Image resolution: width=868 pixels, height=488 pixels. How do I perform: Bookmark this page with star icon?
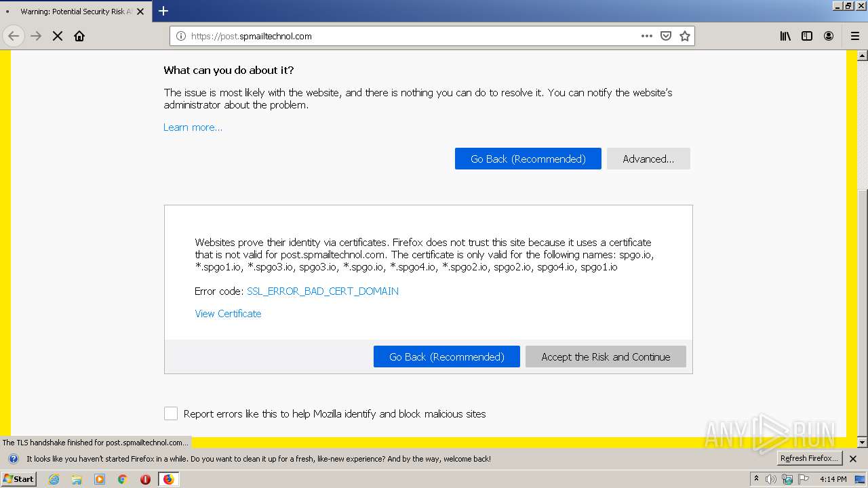point(685,36)
